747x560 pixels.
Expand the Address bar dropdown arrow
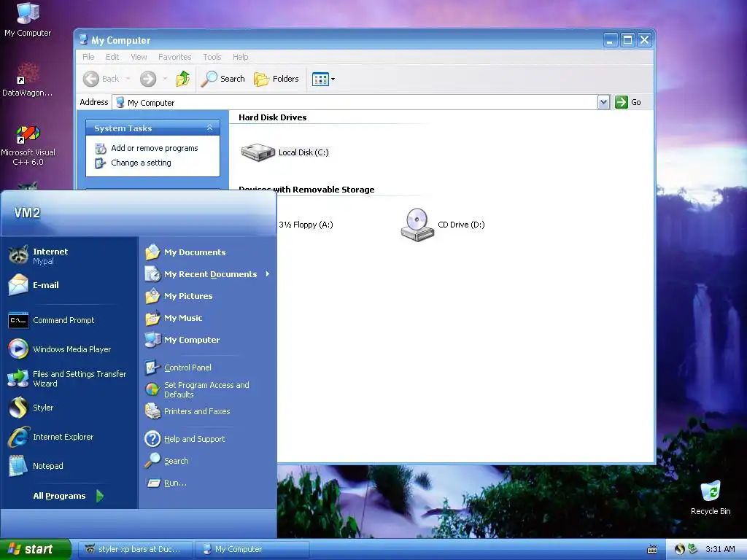[x=603, y=102]
